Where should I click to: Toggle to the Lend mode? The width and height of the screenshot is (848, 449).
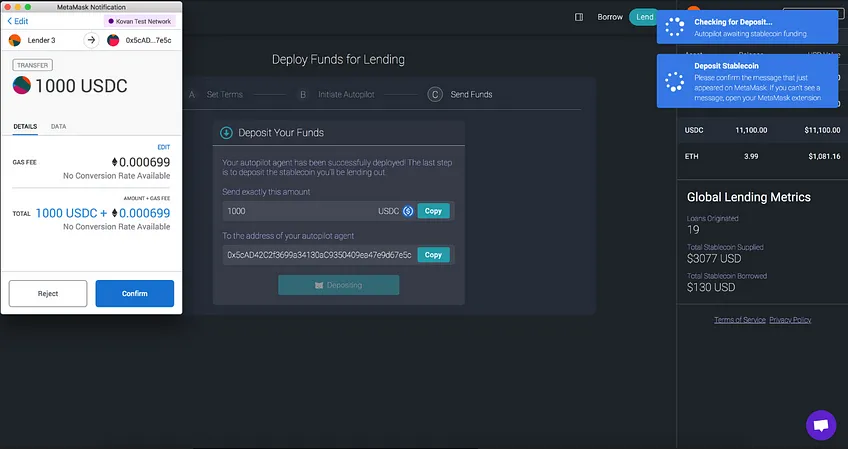[644, 17]
